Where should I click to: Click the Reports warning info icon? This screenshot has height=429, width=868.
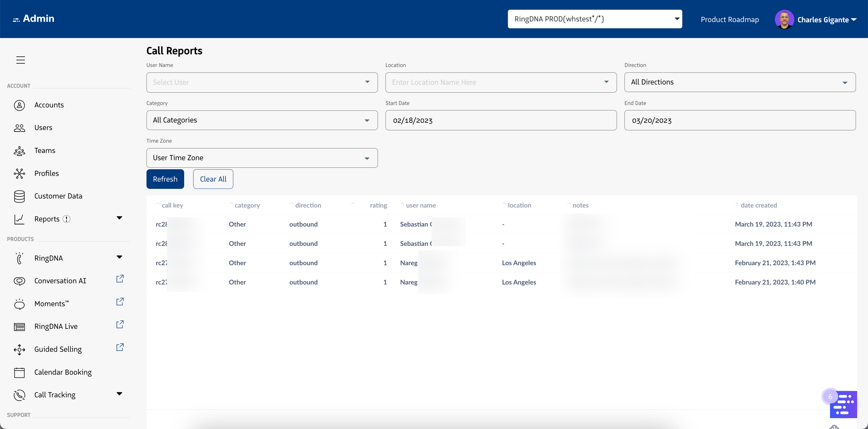coord(67,219)
